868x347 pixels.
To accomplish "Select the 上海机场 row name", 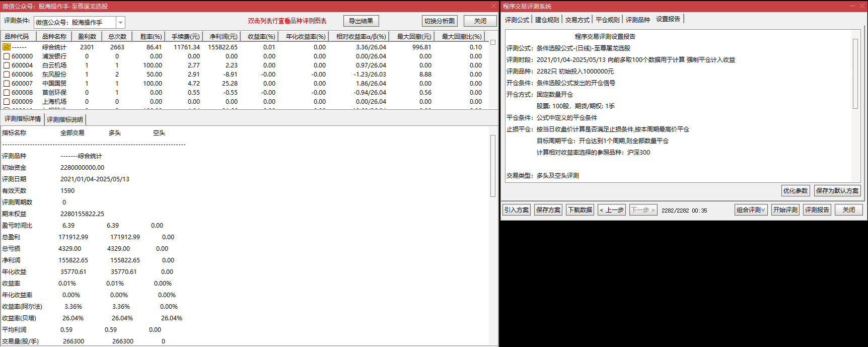I will pyautogui.click(x=54, y=102).
